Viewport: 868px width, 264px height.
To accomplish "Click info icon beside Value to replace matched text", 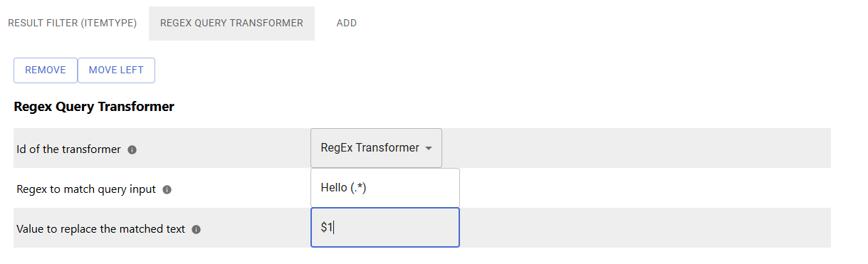I will click(197, 230).
